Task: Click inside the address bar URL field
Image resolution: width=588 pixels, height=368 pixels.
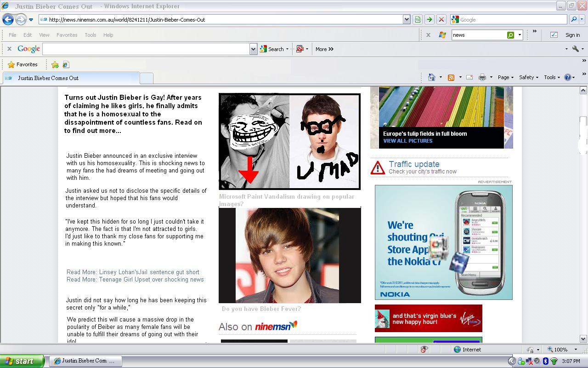Action: click(x=184, y=19)
